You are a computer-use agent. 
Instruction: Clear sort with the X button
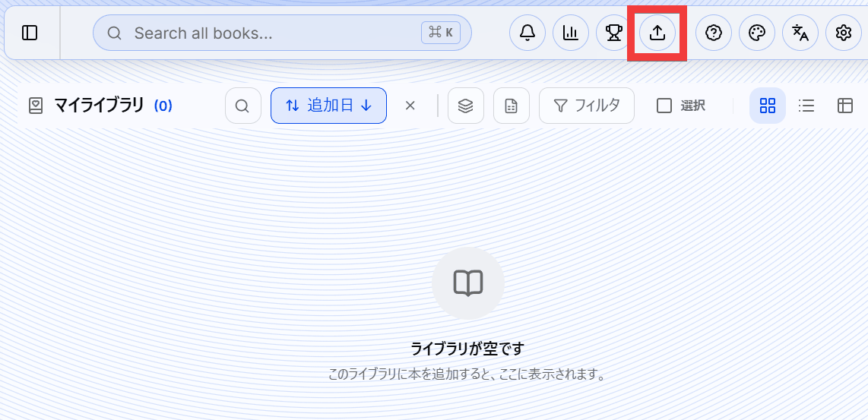click(x=410, y=106)
